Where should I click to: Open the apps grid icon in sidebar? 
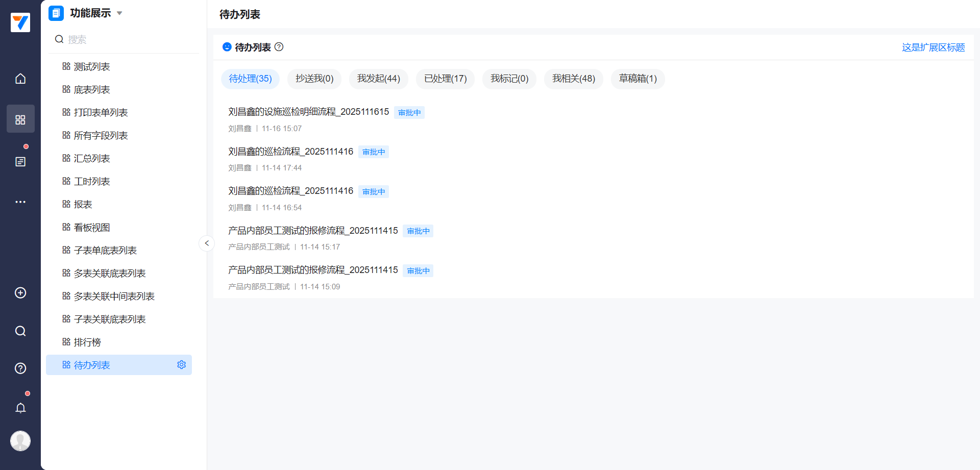pyautogui.click(x=20, y=119)
